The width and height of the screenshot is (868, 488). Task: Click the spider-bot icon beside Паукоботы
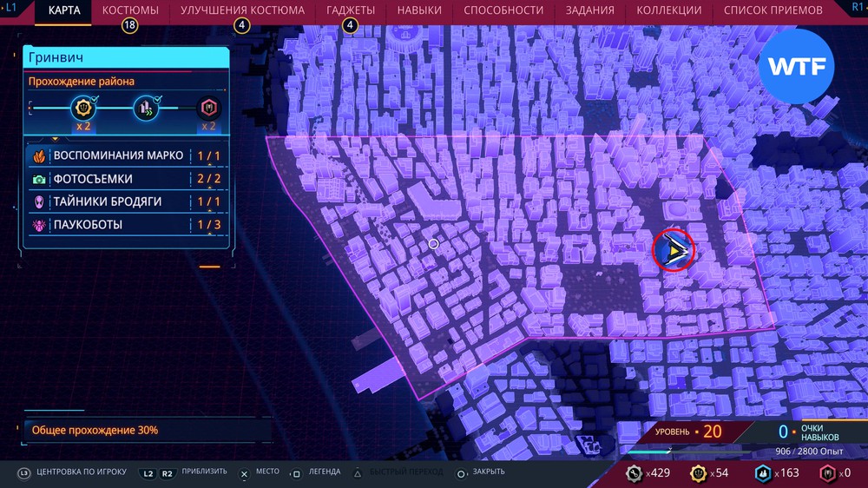point(39,225)
